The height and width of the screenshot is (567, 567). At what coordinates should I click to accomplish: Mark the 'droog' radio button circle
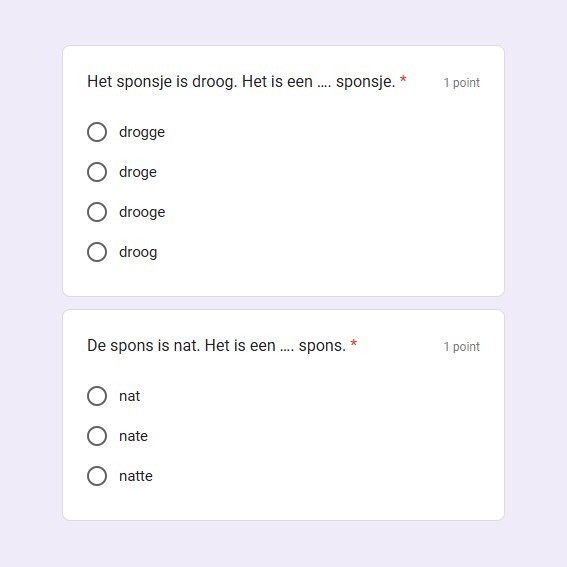[97, 252]
